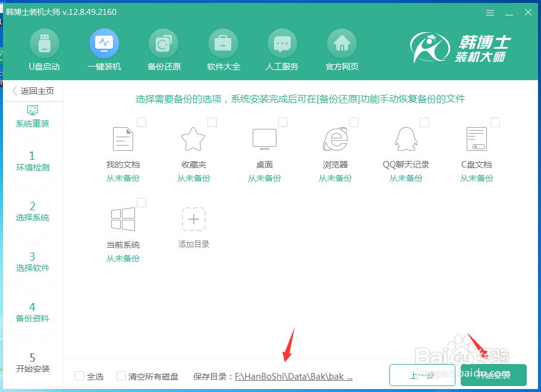Click the 上一步 previous step button

coord(422,375)
